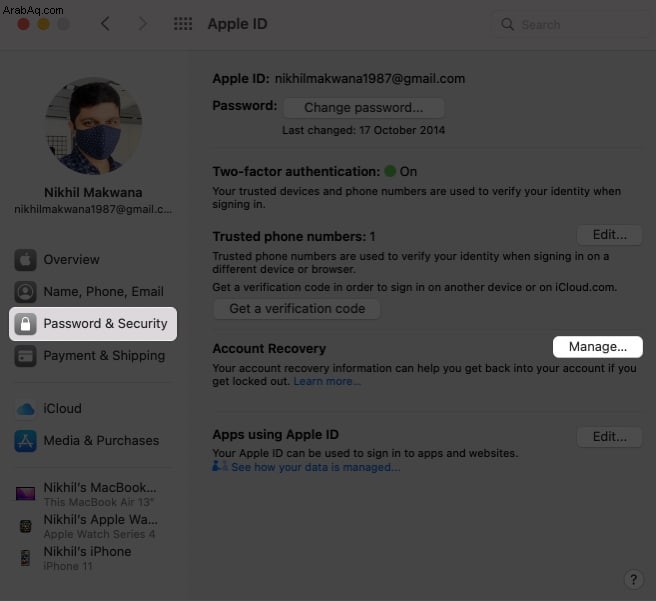Click the profile picture of Nikhil
The image size is (656, 601).
tap(94, 126)
